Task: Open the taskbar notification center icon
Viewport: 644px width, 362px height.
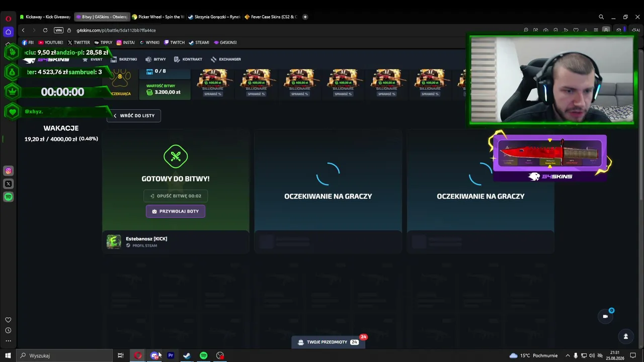Action: click(x=633, y=355)
